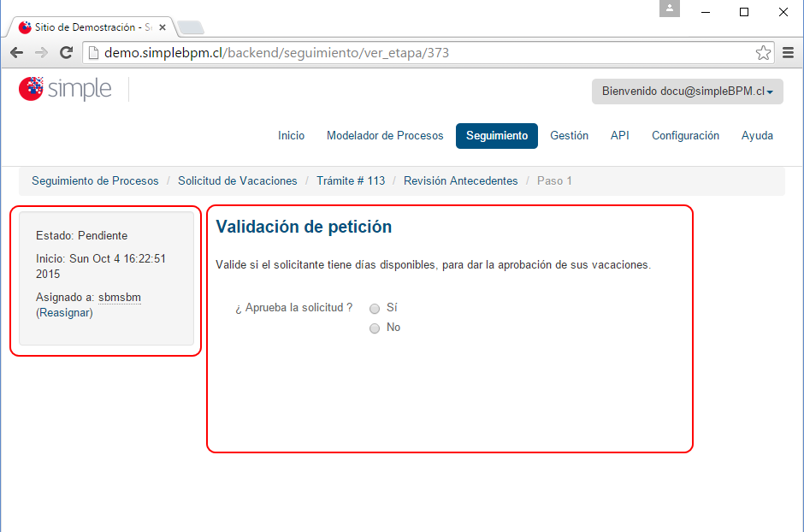Click the page reload icon

66,52
